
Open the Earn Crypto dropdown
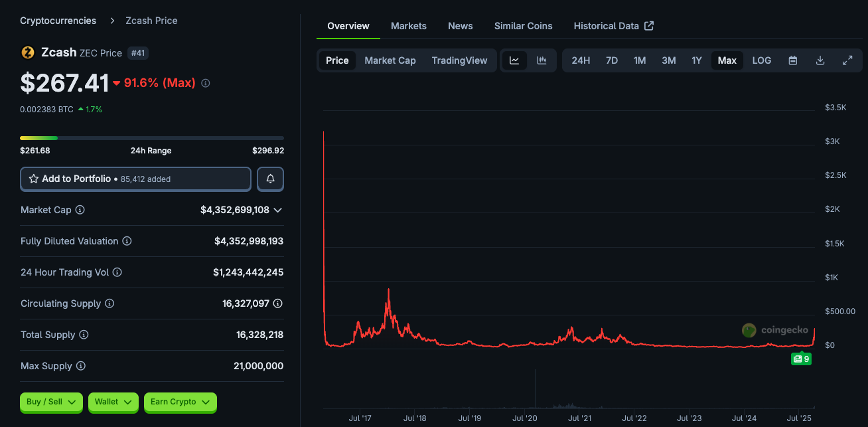pos(180,402)
